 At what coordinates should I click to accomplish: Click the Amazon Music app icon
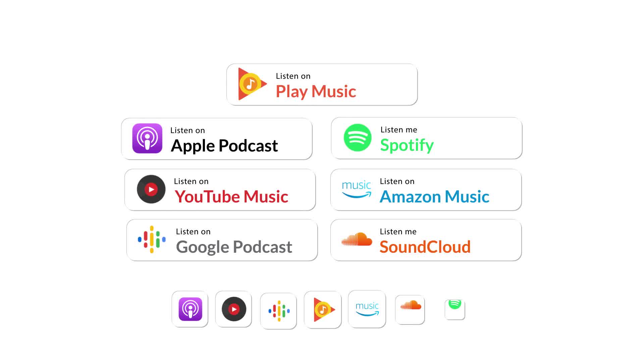[x=367, y=309]
